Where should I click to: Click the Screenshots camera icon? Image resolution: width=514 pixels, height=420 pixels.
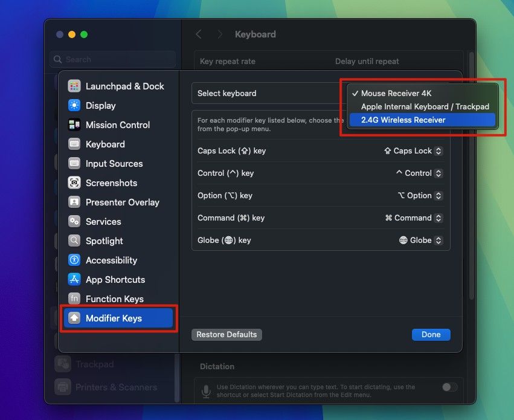(x=74, y=183)
